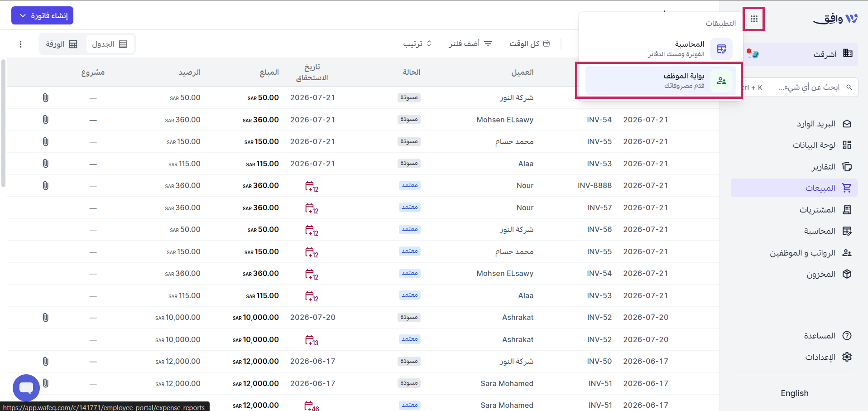Screen dimensions: 868x411
Task: Open invoice INV-50
Action: pos(599,361)
